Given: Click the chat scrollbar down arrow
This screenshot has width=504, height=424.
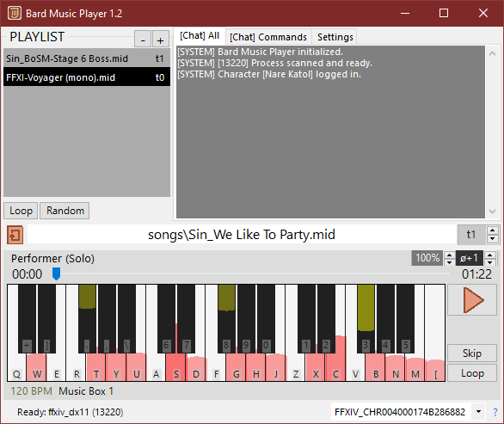Looking at the screenshot, I should [x=492, y=212].
